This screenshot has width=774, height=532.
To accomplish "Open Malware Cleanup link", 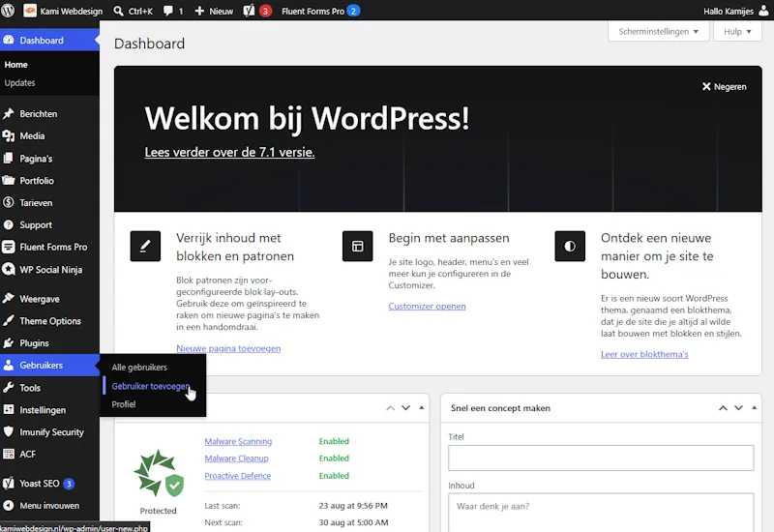I will (x=236, y=458).
